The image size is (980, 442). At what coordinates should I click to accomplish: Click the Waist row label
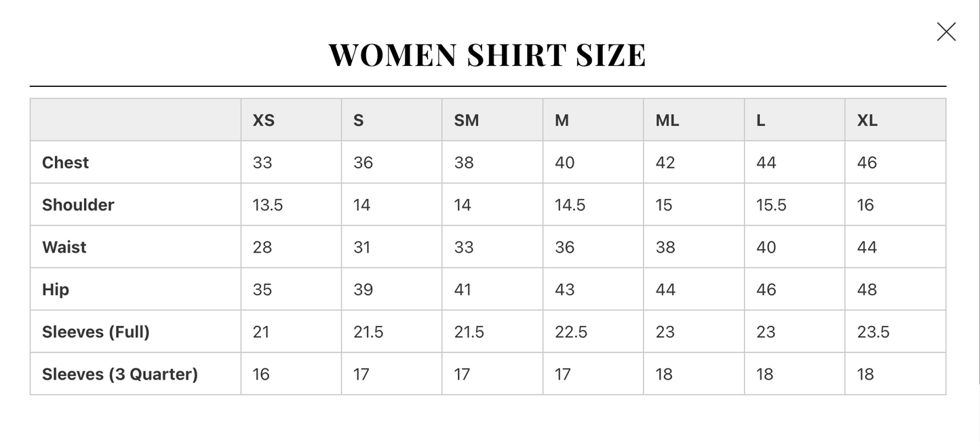(x=64, y=247)
